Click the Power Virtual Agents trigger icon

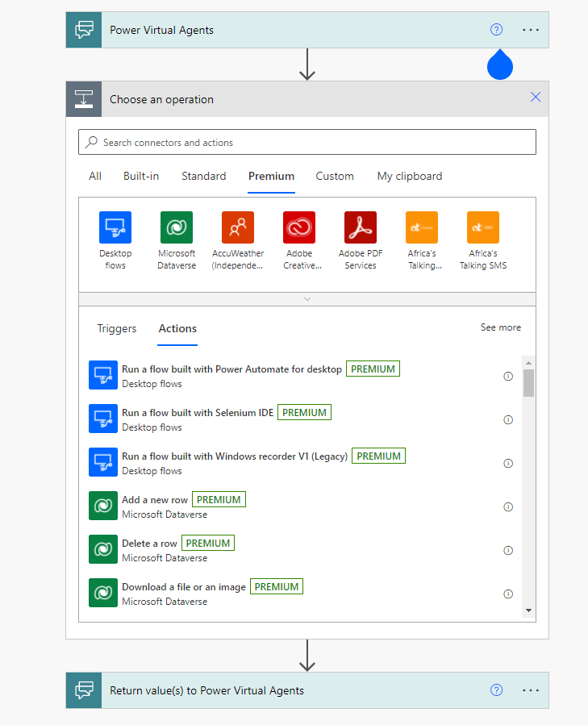84,30
